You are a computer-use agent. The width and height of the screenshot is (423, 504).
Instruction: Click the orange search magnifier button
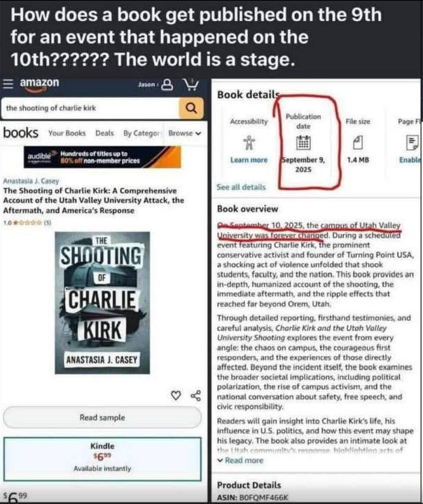(191, 109)
